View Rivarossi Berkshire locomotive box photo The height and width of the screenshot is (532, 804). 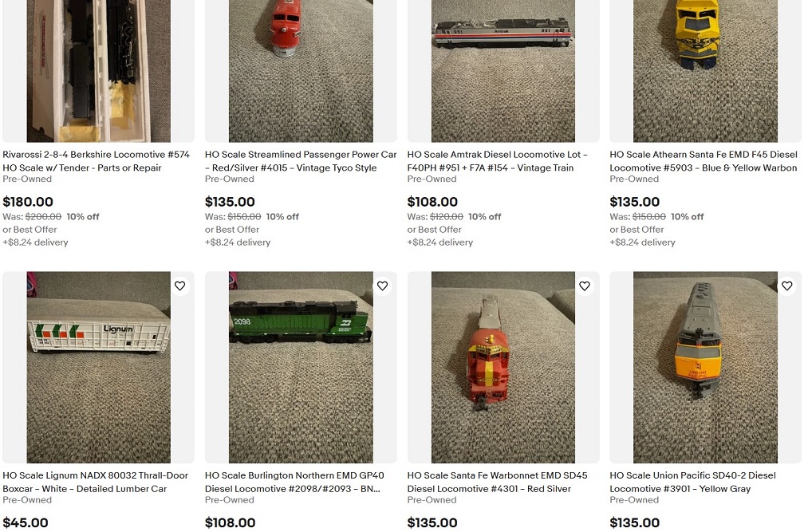pos(98,71)
